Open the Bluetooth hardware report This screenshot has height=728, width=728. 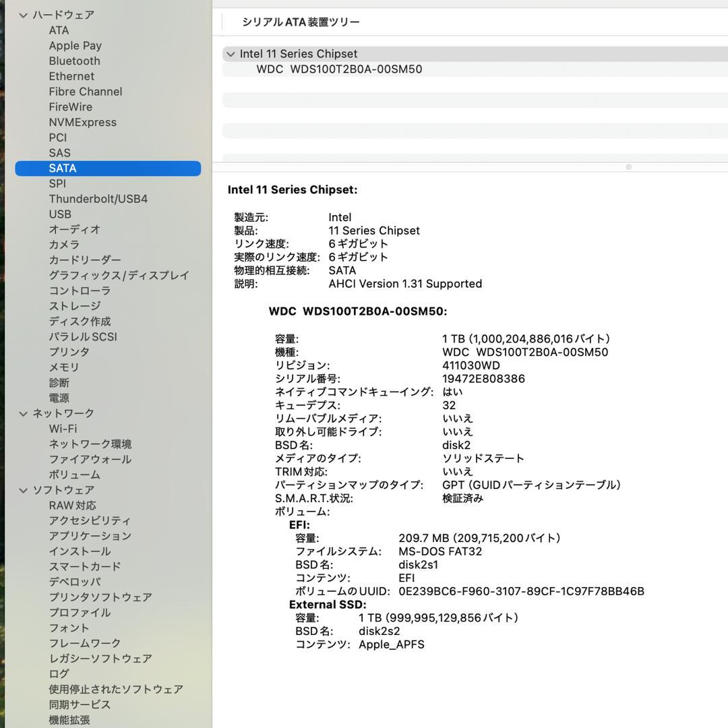pos(74,61)
